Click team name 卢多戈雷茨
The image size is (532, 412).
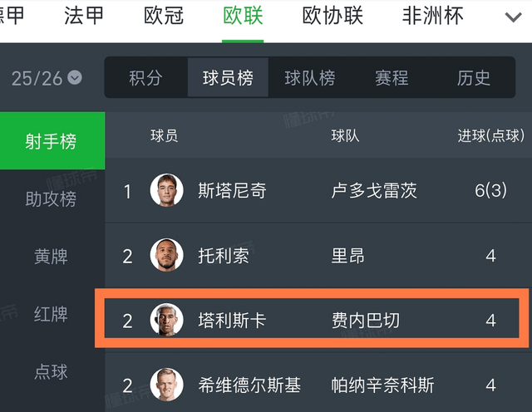[374, 191]
